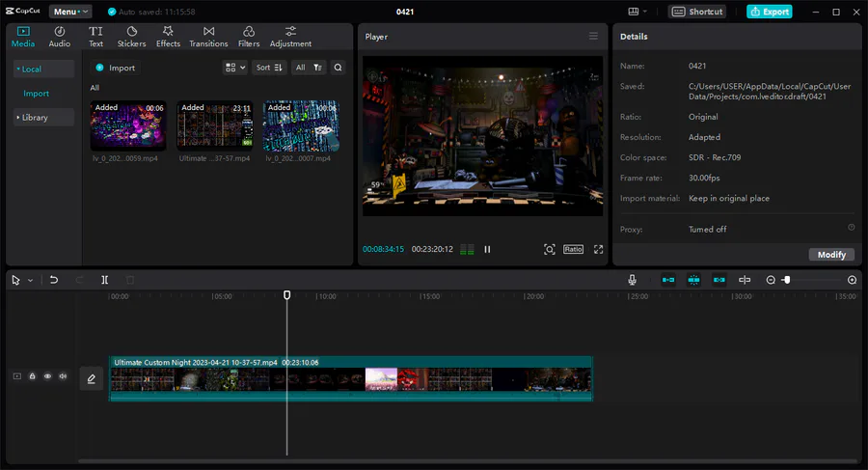Image resolution: width=868 pixels, height=470 pixels.
Task: Click the Proxy info icon
Action: click(852, 227)
